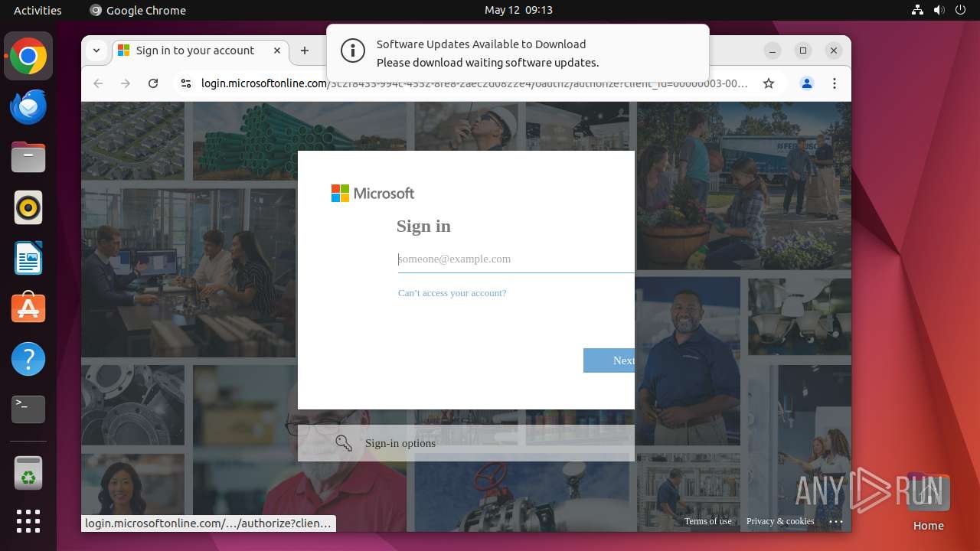980x551 pixels.
Task: Open Rhythmbox music player in the dock
Action: tap(28, 208)
